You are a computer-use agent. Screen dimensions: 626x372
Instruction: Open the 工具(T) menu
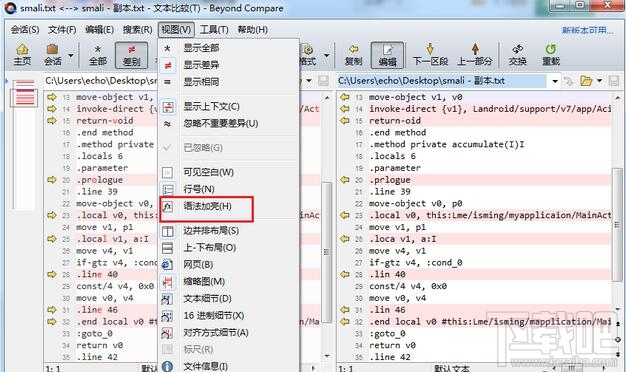click(x=214, y=30)
